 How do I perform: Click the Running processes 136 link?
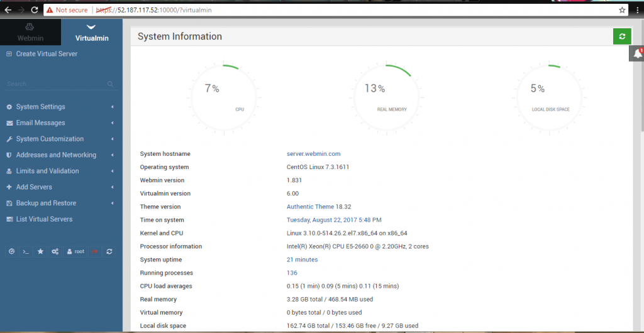(292, 273)
